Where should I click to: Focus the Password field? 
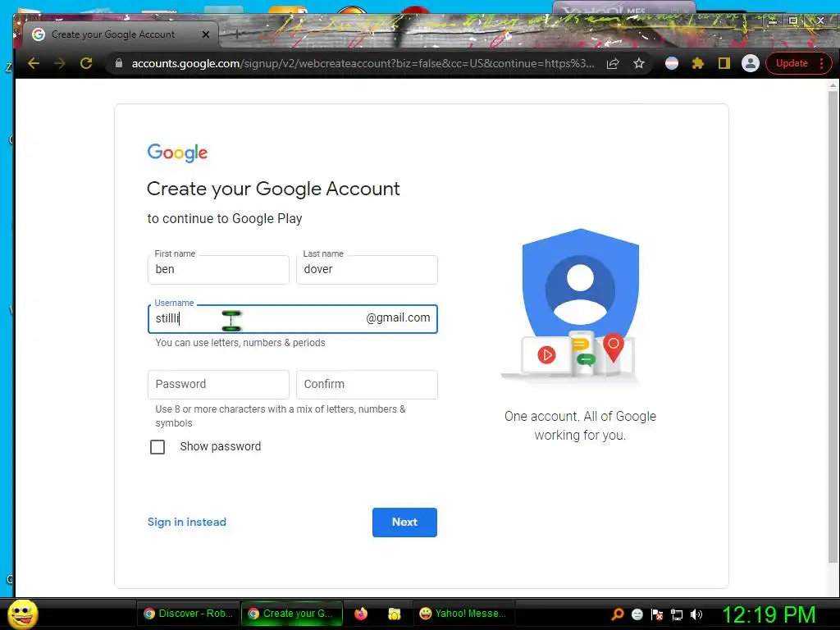(x=218, y=385)
